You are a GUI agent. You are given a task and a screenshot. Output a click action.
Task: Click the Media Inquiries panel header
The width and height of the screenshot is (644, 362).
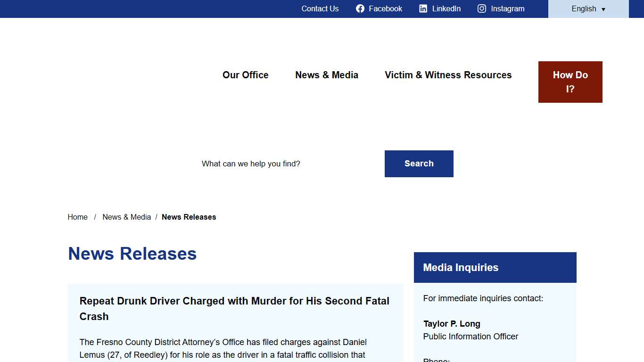pyautogui.click(x=461, y=267)
